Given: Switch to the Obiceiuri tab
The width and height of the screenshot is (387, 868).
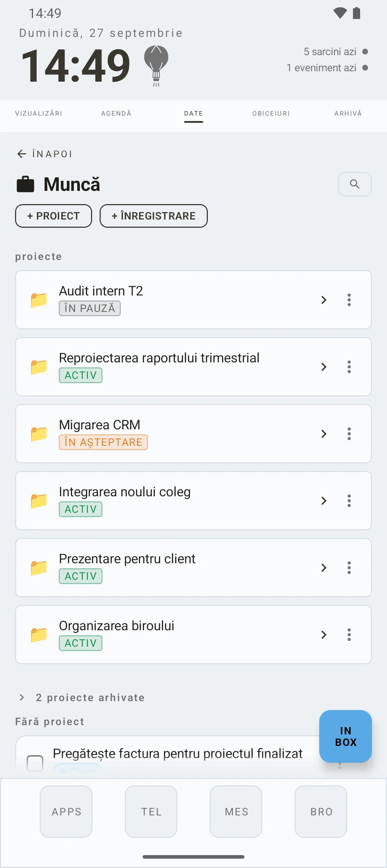Looking at the screenshot, I should click(271, 114).
